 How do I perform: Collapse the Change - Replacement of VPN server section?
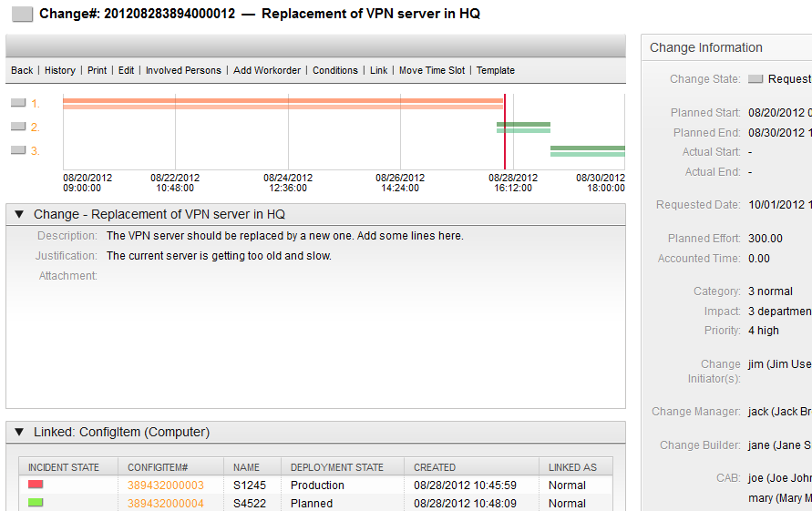tap(19, 215)
